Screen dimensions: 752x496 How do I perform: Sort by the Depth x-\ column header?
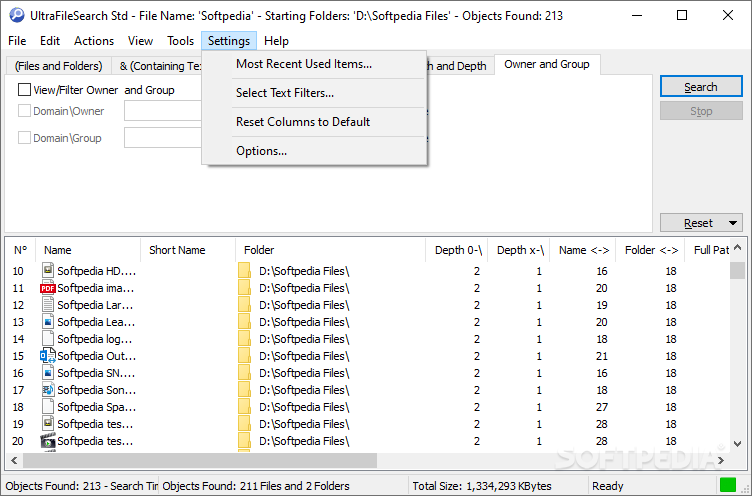tap(519, 250)
